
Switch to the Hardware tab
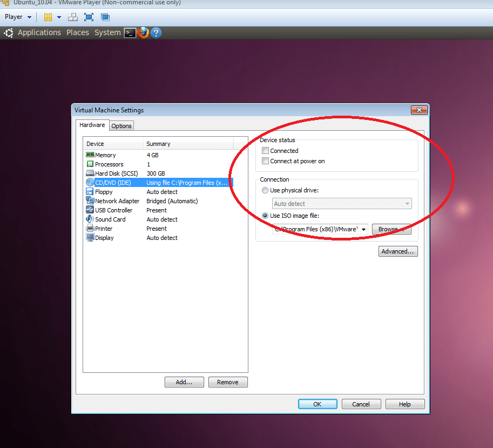(92, 125)
